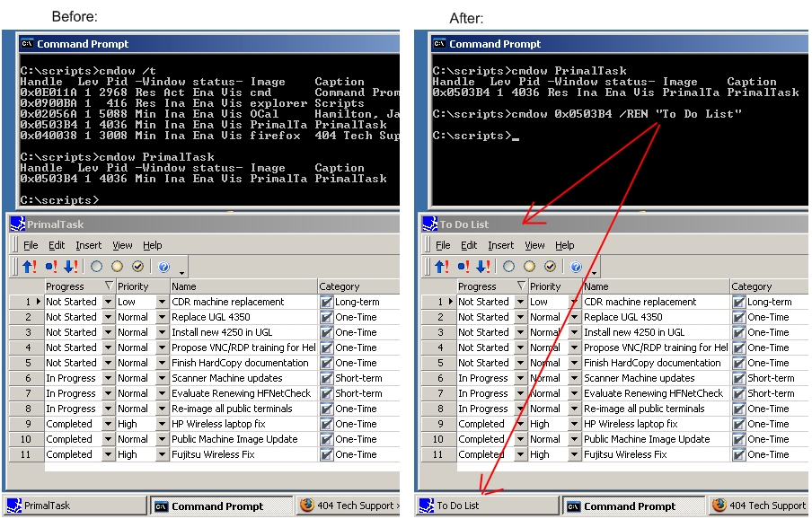Open Progress dropdown for row 1 in PrimalTask

pos(108,302)
